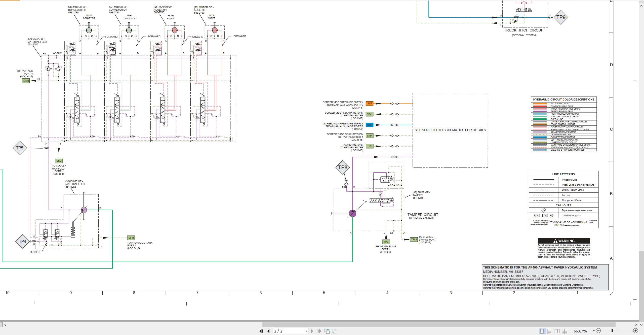Click the (26) MOTOR GP - AUGER RH label
The image size is (644, 335).
pyautogui.click(x=164, y=10)
